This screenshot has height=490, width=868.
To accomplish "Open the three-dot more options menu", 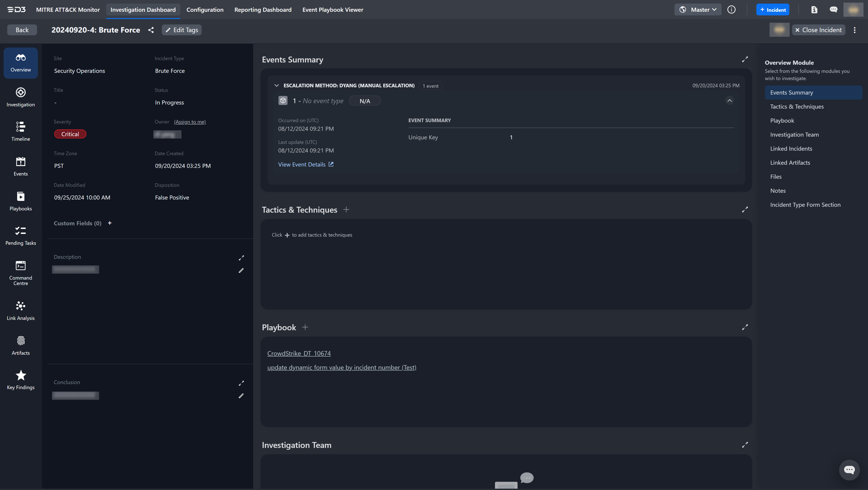I will [x=855, y=30].
